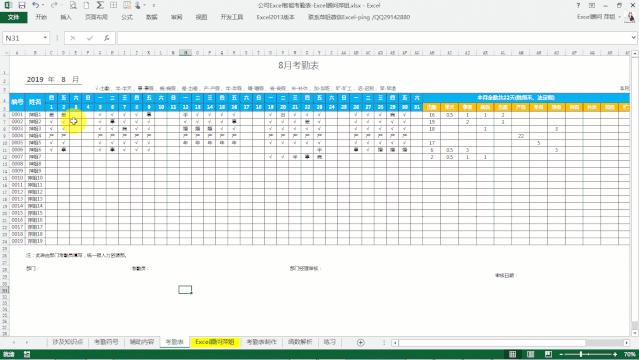The width and height of the screenshot is (639, 360).
Task: Switch to the 考勤符号 sheet tab
Action: point(106,342)
